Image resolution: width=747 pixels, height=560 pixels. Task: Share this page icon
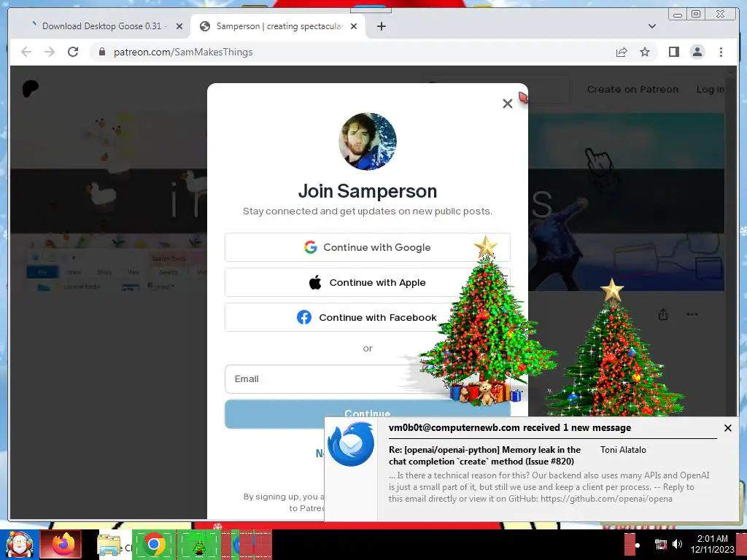click(622, 52)
